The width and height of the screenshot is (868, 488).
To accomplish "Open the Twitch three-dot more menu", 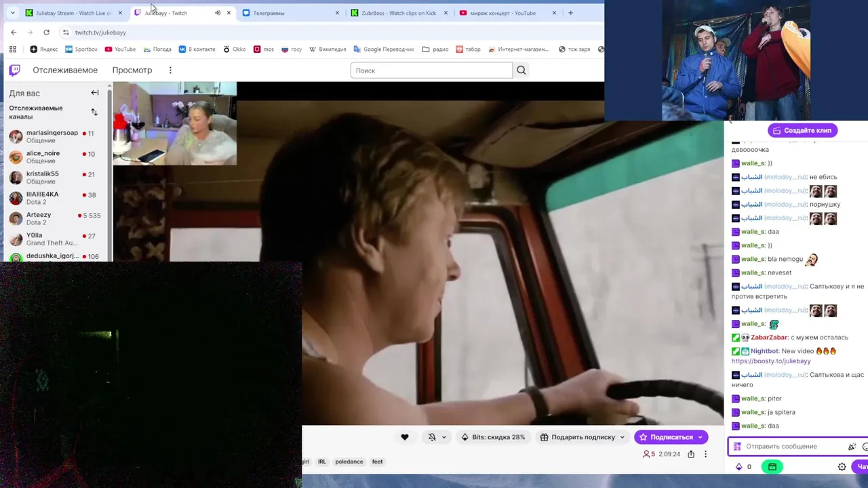I will (170, 70).
